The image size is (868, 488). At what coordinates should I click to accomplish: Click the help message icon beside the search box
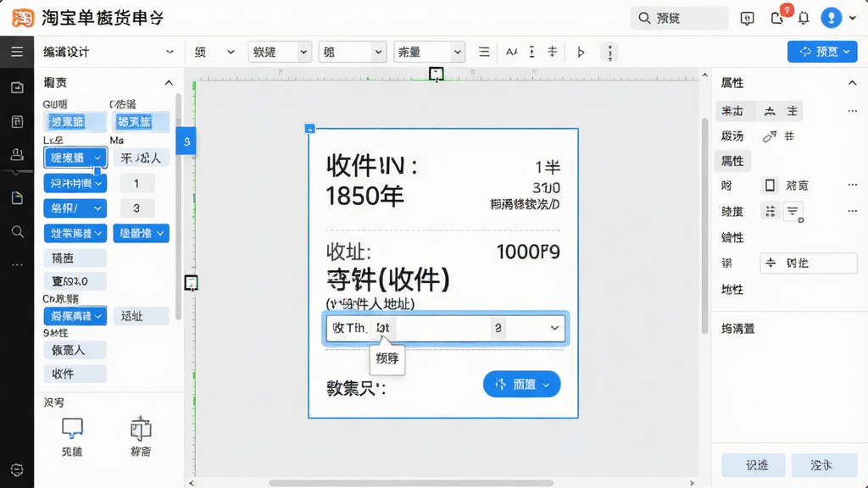tap(747, 19)
